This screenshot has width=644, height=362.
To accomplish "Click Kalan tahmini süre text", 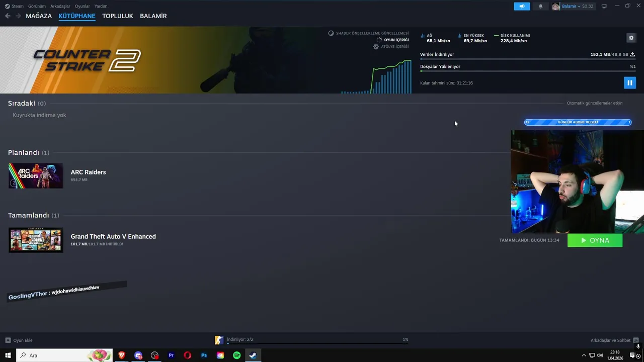I will point(446,83).
